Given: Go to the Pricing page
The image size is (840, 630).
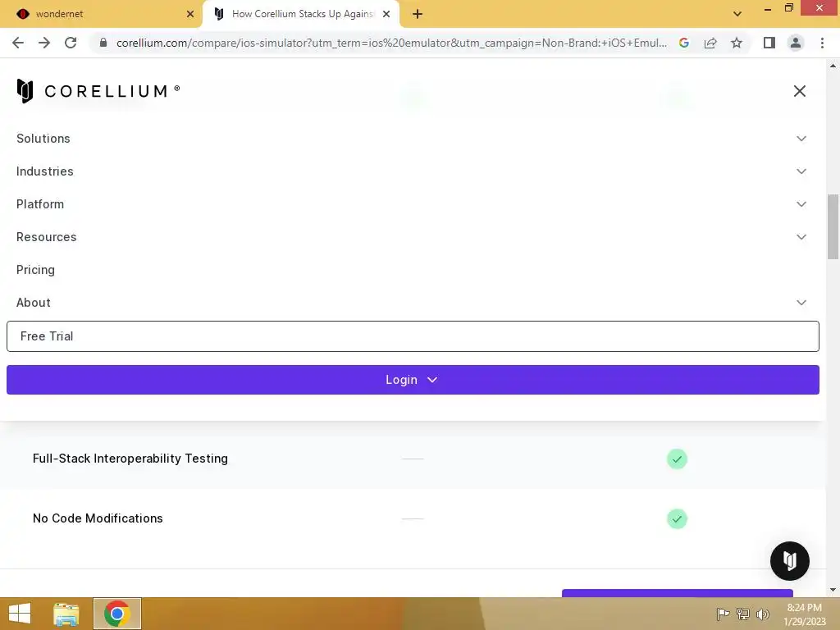Looking at the screenshot, I should click(x=35, y=270).
